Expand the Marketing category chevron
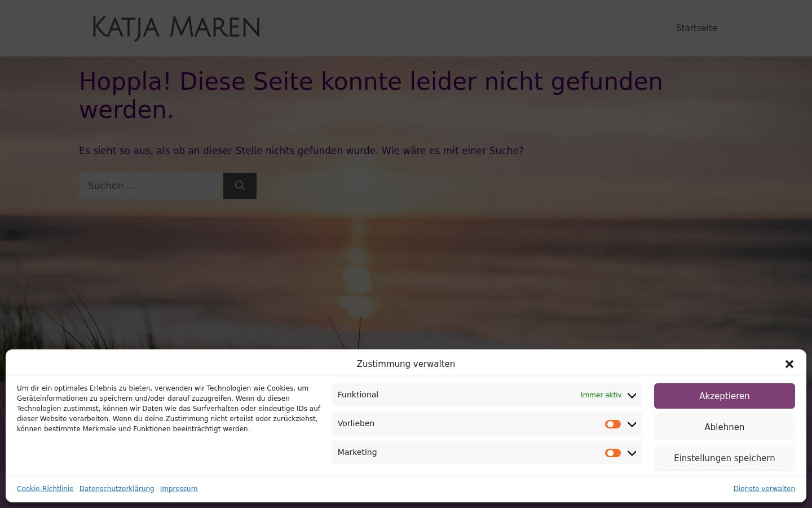812x508 pixels. pyautogui.click(x=632, y=453)
